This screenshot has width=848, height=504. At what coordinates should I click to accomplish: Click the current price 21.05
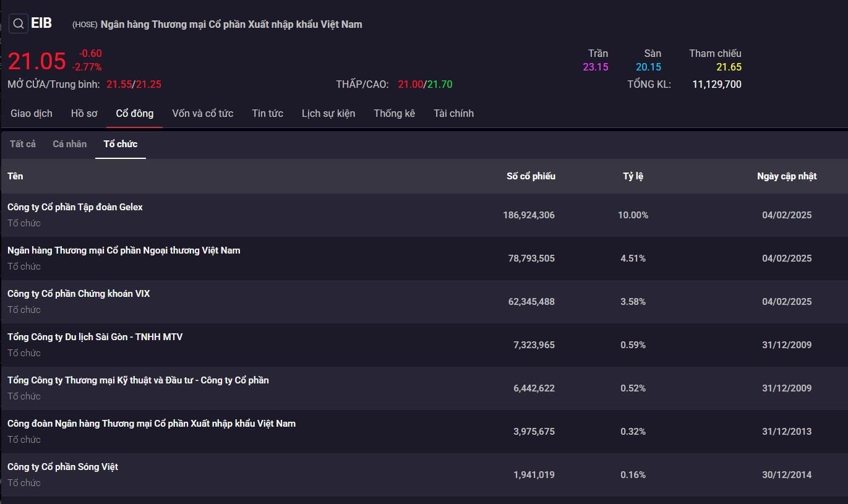pos(36,61)
